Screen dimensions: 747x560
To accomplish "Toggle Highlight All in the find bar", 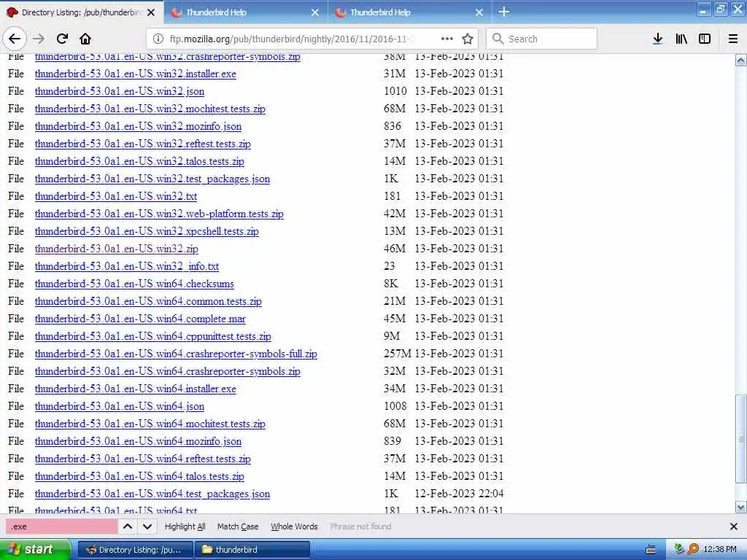I will pos(185,526).
